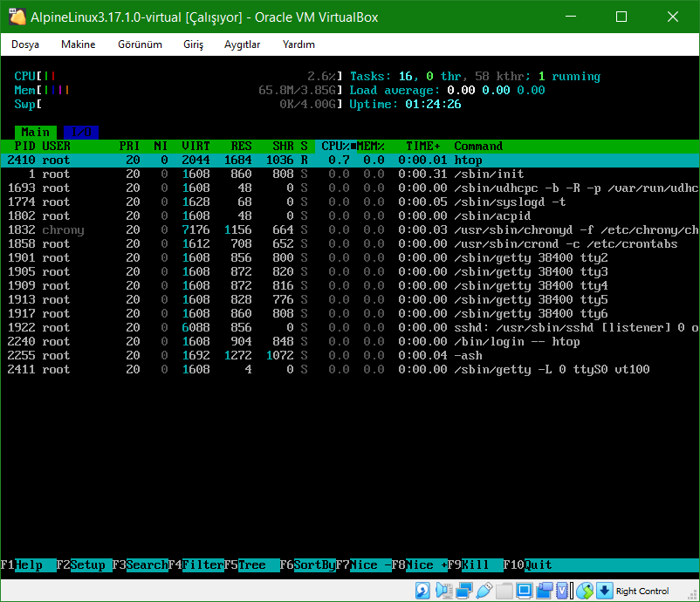Click F4 Filter in the function bar

[196, 565]
